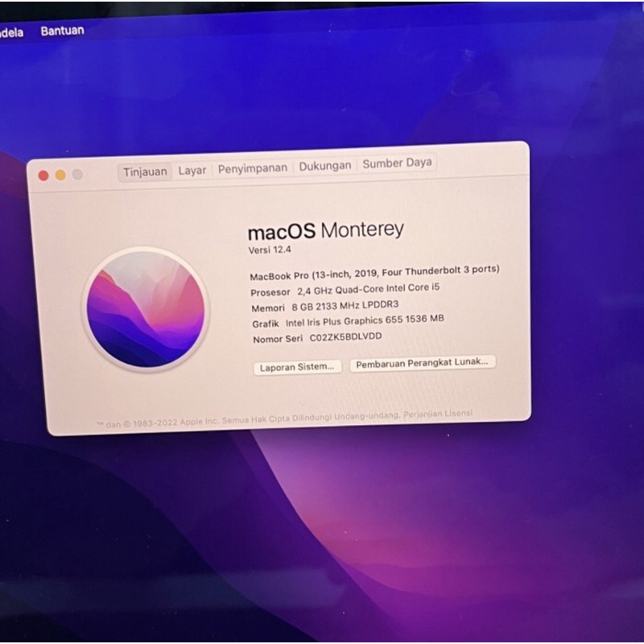Click the Nomor Seri label

click(278, 339)
